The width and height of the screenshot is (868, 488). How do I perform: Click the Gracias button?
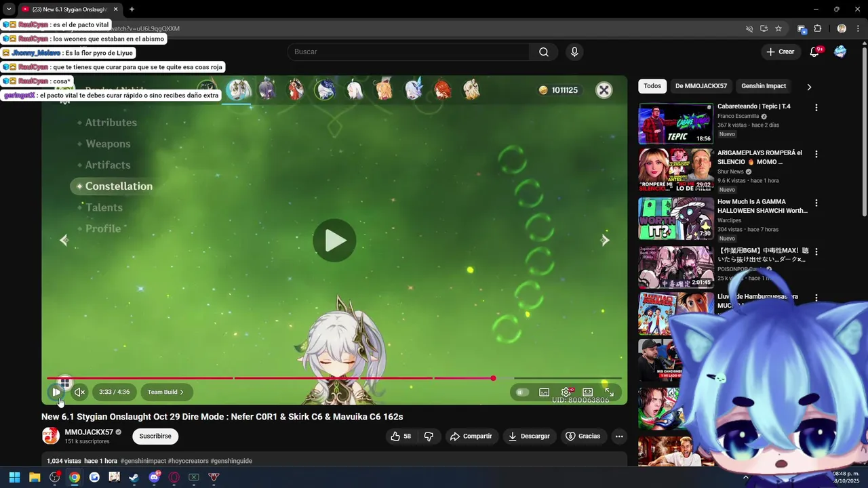point(583,436)
